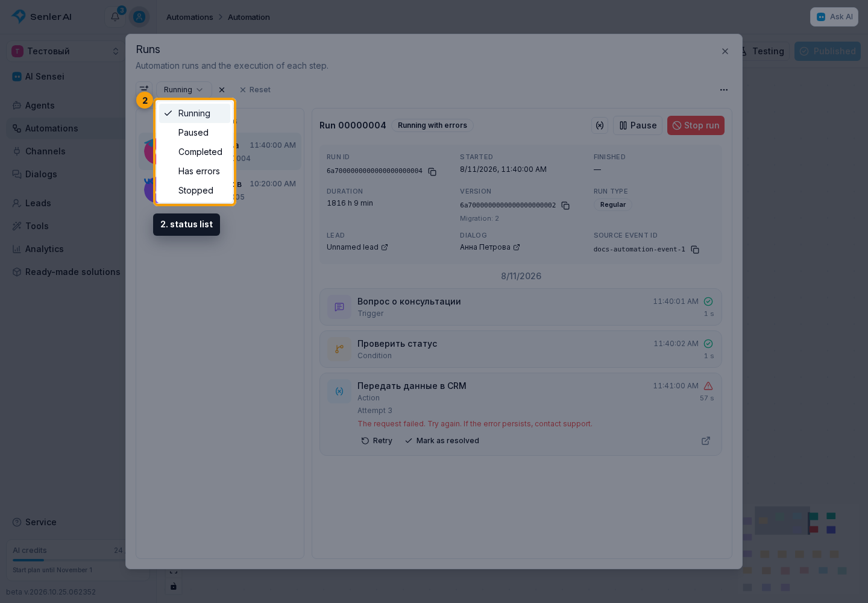Copy the Source Event ID

coord(695,250)
